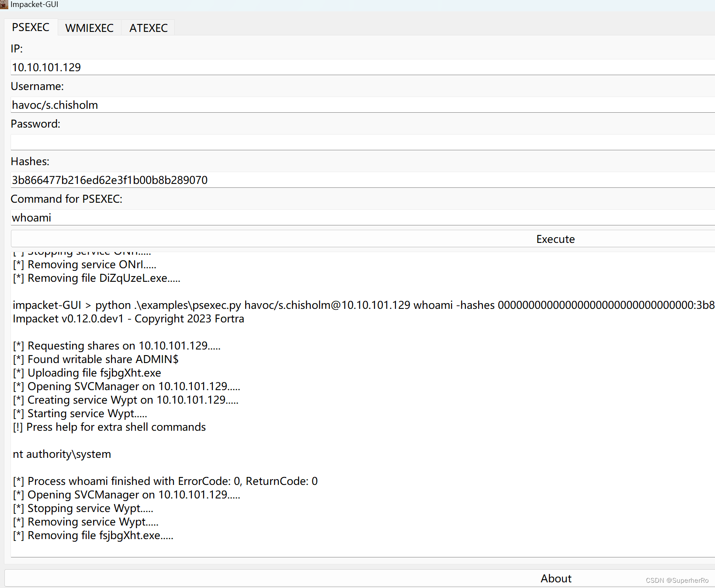The image size is (715, 588).
Task: Click the Removing file fsjbgXht.exe line
Action: (x=93, y=535)
